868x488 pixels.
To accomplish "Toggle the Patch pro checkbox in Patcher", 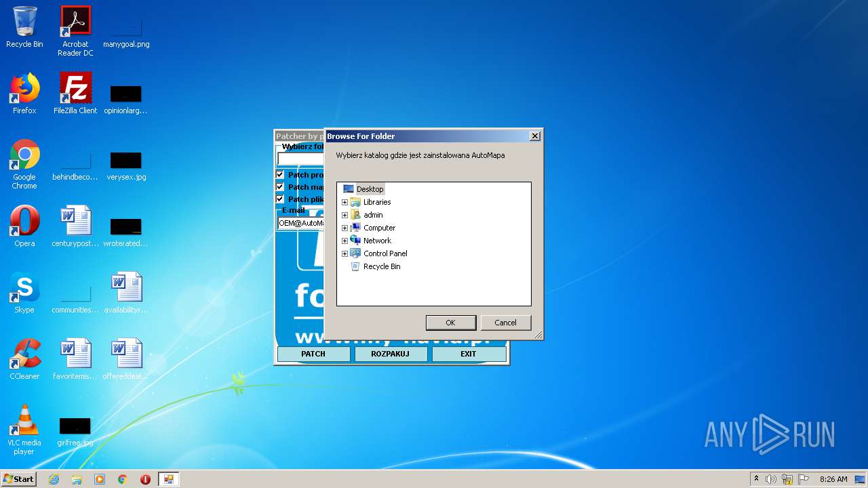I will 280,174.
